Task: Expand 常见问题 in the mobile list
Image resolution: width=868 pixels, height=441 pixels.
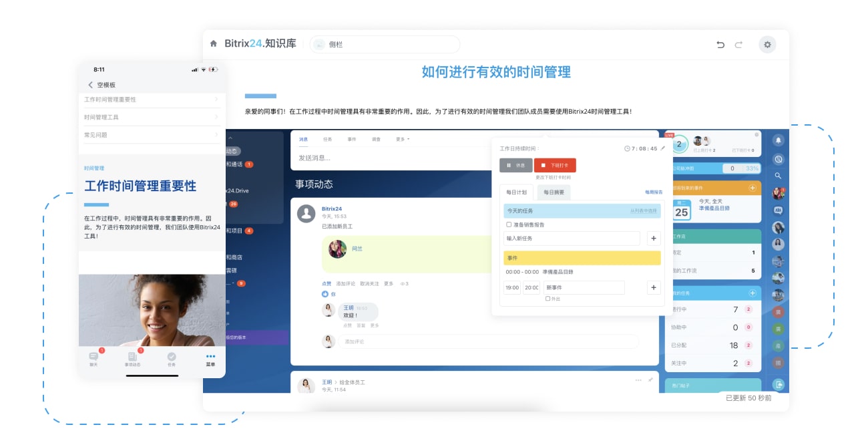Action: click(x=152, y=135)
